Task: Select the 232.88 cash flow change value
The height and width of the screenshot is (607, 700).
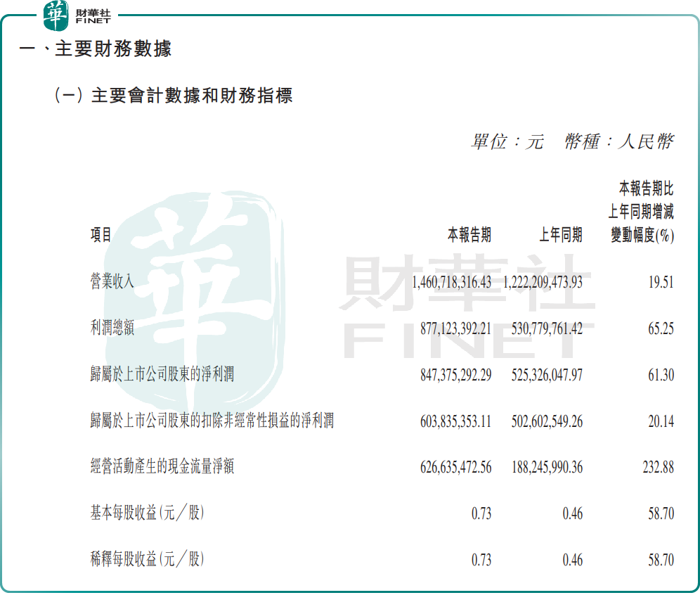Action: point(658,467)
